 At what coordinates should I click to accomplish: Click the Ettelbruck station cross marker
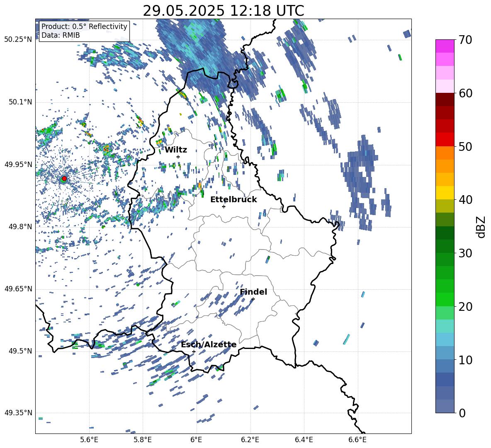224,206
